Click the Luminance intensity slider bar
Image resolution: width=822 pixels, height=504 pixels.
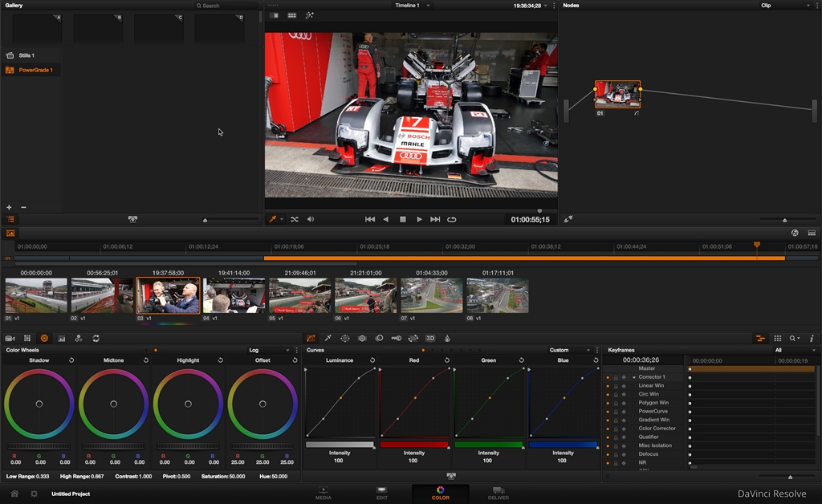point(340,445)
